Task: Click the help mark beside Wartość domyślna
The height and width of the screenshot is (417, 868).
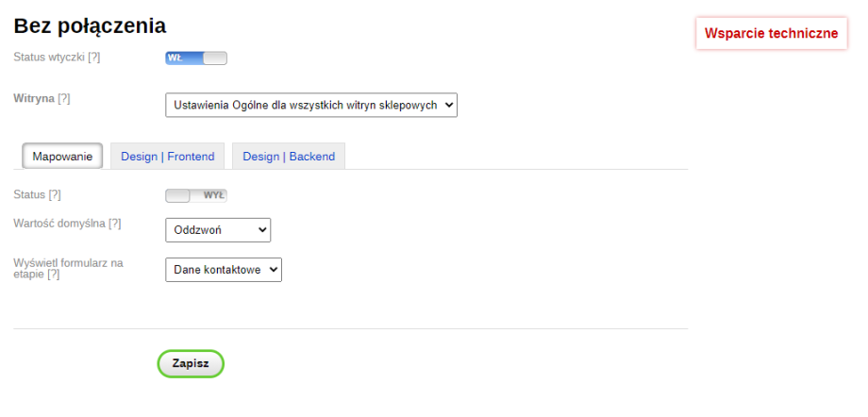Action: pyautogui.click(x=114, y=224)
